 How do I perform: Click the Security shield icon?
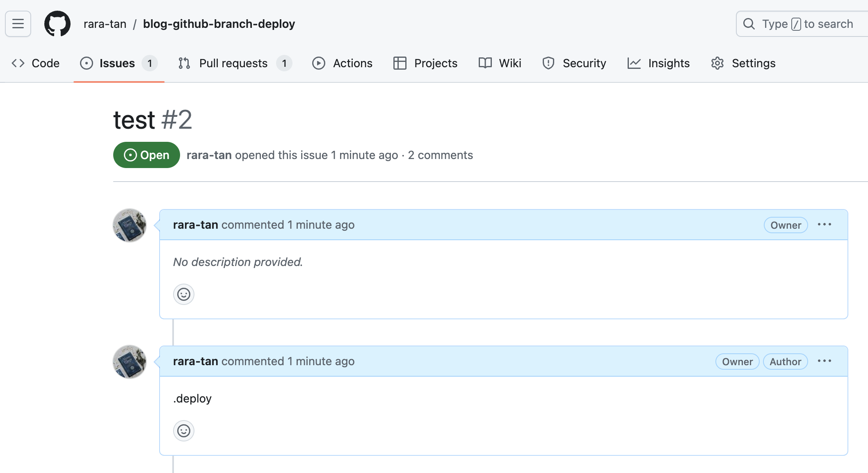[x=548, y=63]
